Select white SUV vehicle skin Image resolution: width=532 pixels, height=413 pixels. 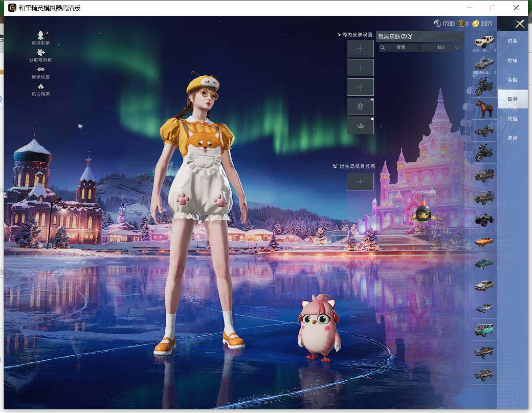click(484, 43)
